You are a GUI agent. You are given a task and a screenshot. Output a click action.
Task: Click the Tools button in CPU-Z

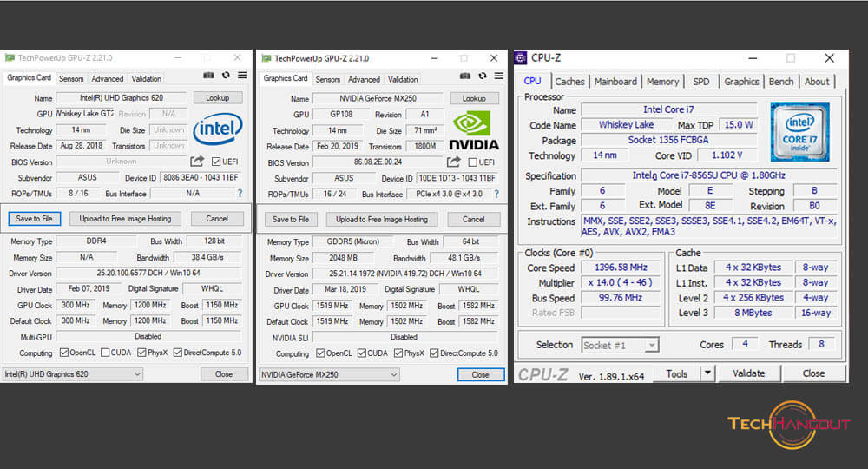(676, 373)
